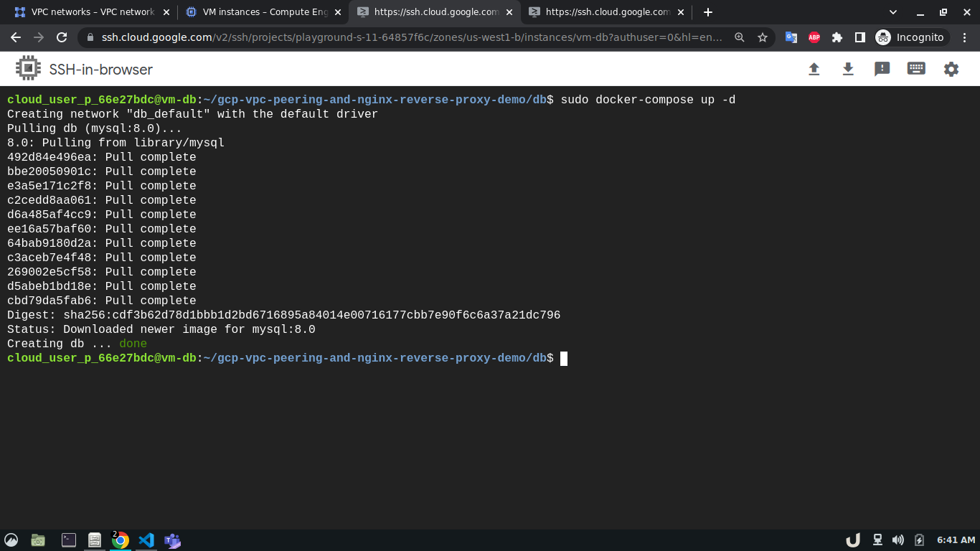Open the text editor taskbar icon
Viewport: 980px width, 551px height.
coord(94,540)
